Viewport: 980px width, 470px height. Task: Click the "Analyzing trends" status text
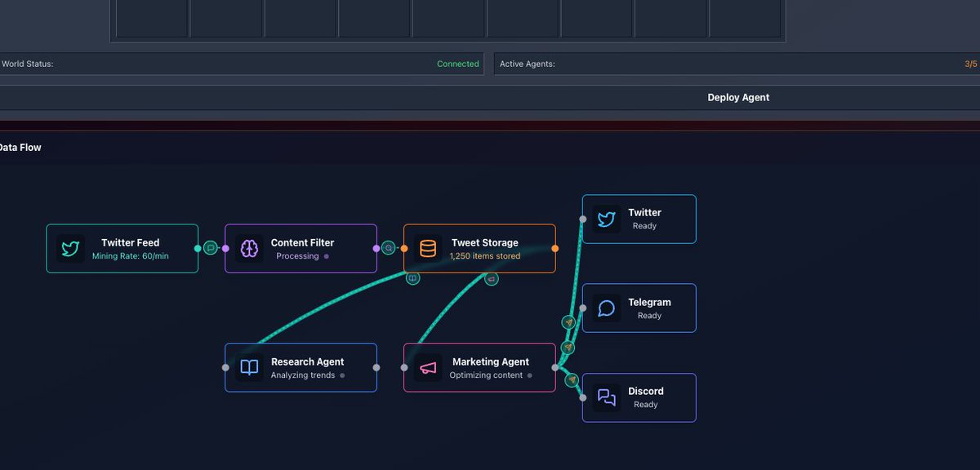[x=303, y=375]
